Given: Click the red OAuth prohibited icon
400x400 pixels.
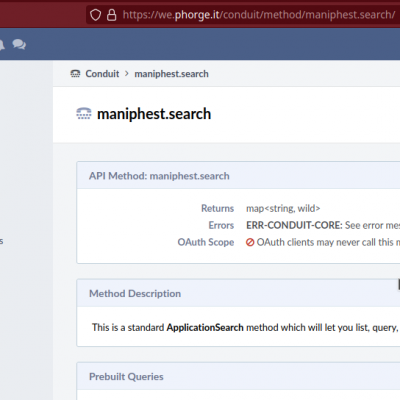Looking at the screenshot, I should point(250,242).
